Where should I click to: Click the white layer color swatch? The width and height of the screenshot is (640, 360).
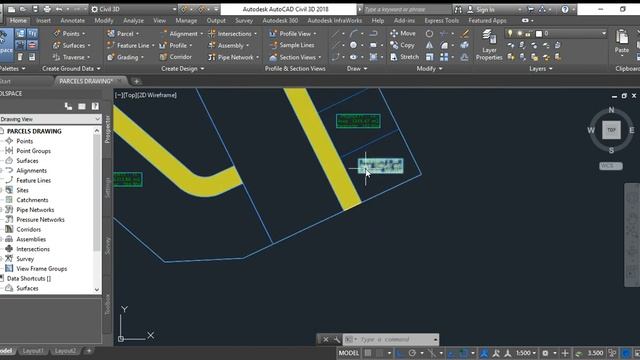538,33
